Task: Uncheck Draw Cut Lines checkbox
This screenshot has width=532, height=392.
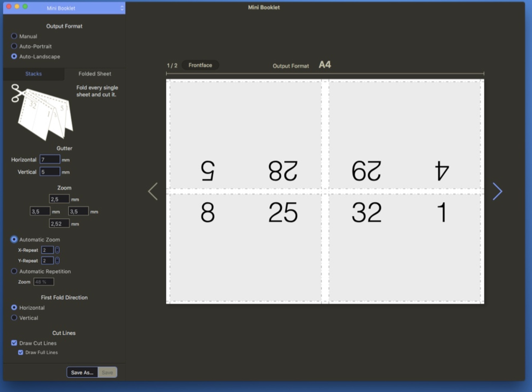Action: 14,343
